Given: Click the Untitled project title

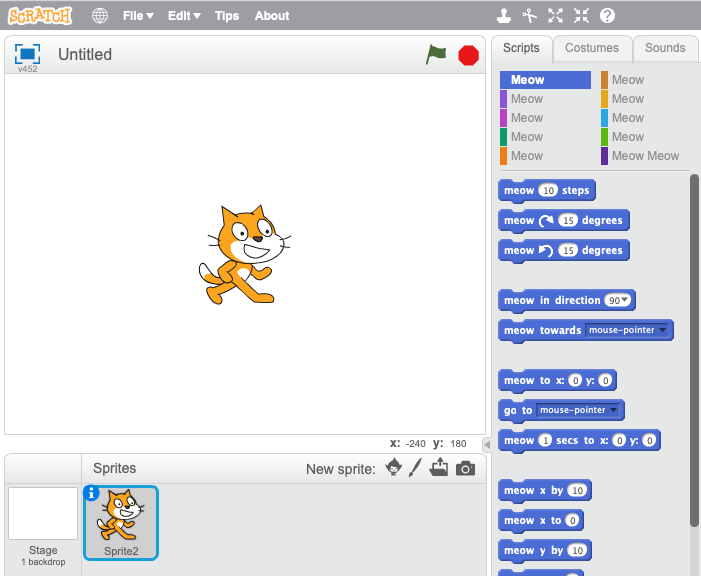Looking at the screenshot, I should point(85,55).
